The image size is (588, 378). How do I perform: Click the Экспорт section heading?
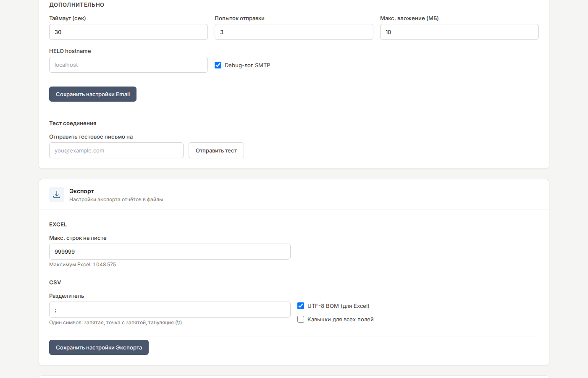81,191
